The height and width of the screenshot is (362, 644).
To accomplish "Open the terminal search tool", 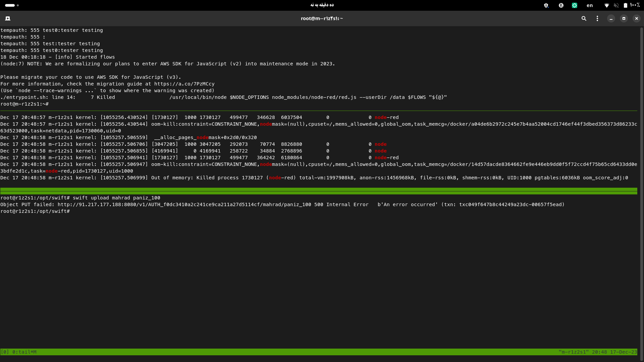I will [584, 18].
